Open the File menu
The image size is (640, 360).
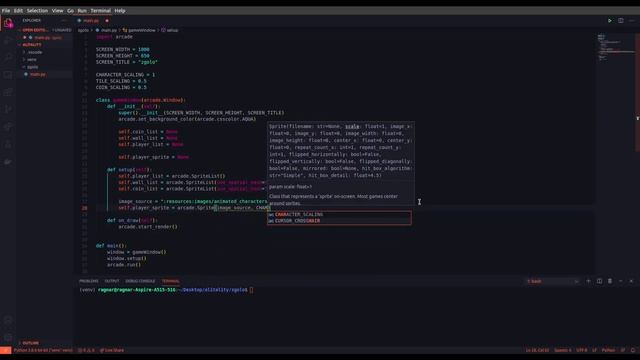6,11
